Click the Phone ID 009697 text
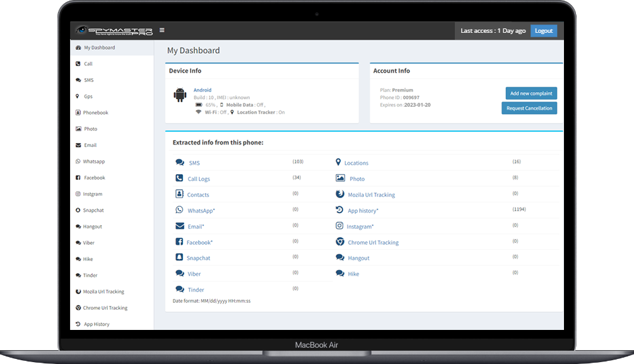 point(399,98)
